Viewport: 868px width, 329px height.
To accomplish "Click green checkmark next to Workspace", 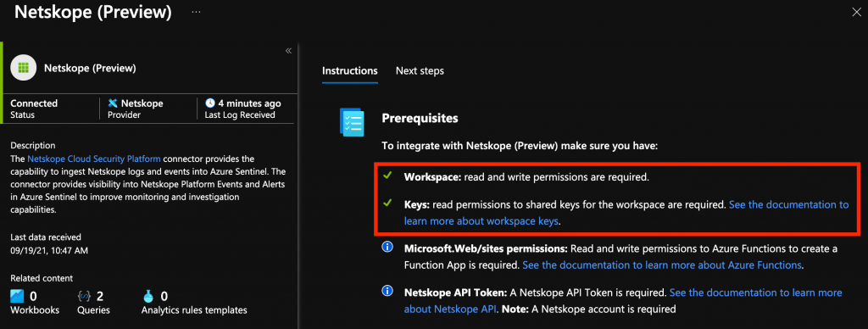I will 387,176.
